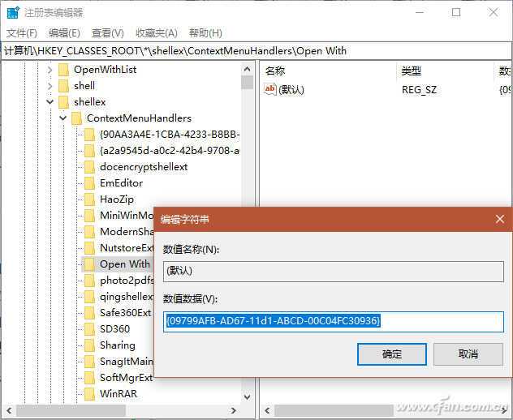Click the 数值数据 input field
The image size is (513, 420).
point(333,321)
